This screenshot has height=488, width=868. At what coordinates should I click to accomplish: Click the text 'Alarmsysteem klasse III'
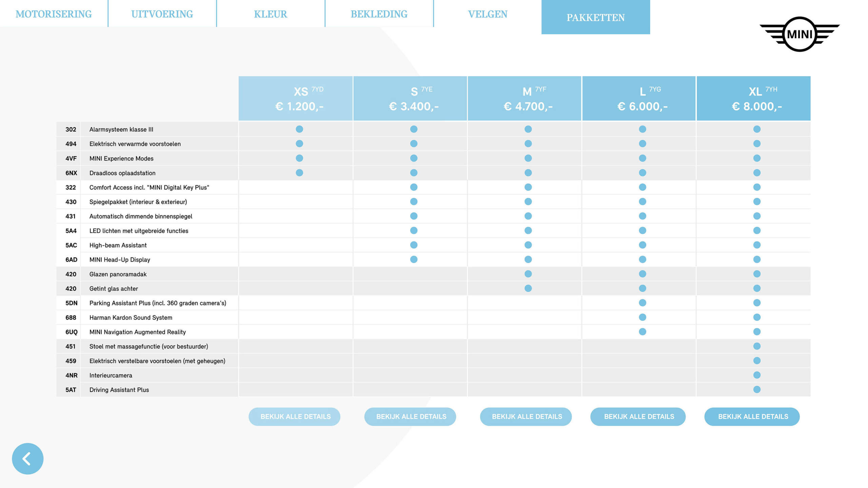(x=121, y=129)
